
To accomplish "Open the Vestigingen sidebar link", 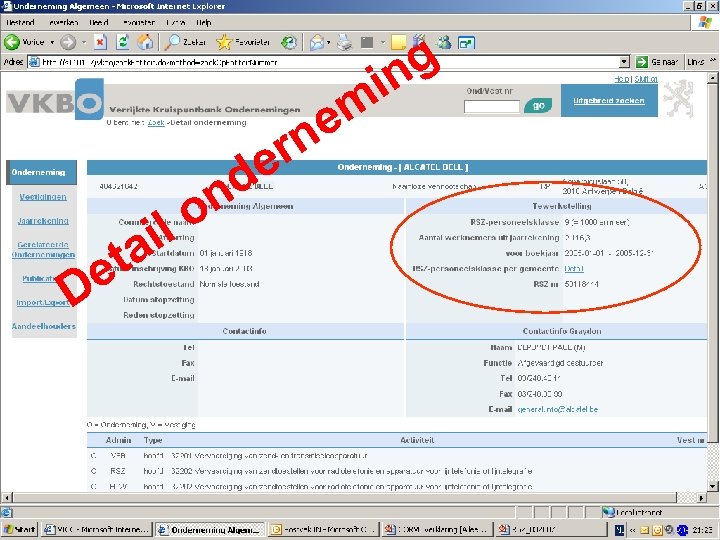I will pos(43,197).
